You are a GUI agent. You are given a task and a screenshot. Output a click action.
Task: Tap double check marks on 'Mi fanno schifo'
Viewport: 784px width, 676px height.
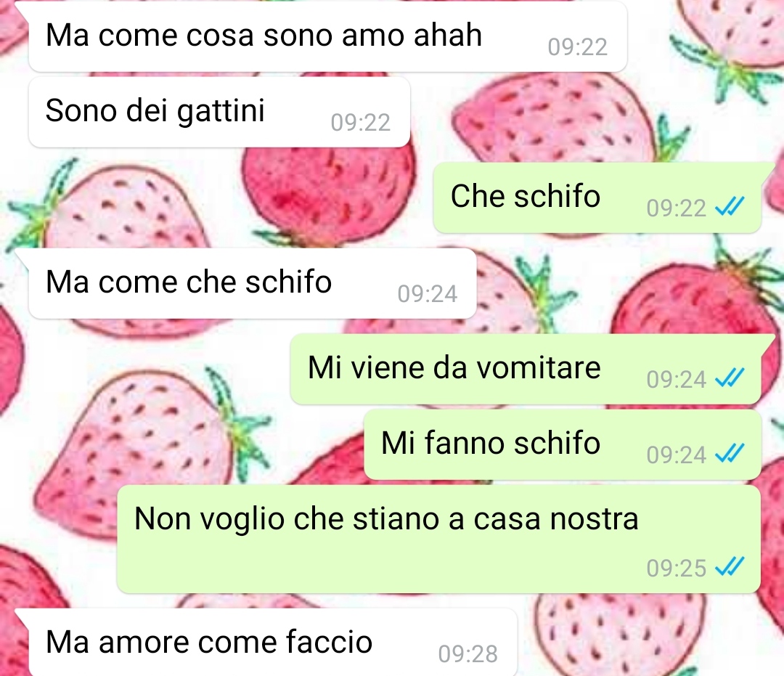pos(730,454)
